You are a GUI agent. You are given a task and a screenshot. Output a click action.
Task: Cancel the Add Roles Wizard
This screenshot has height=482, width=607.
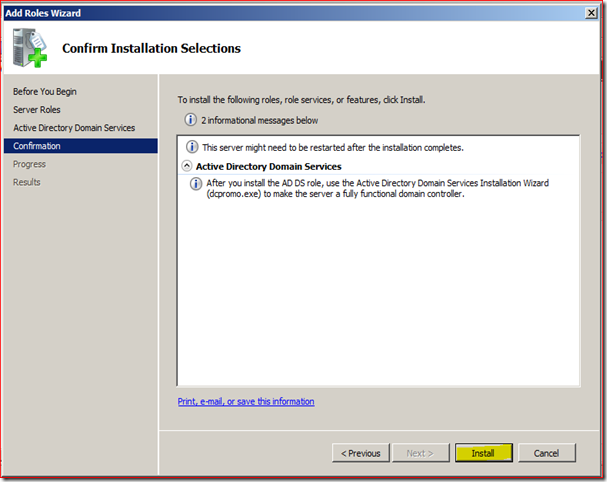tap(547, 453)
